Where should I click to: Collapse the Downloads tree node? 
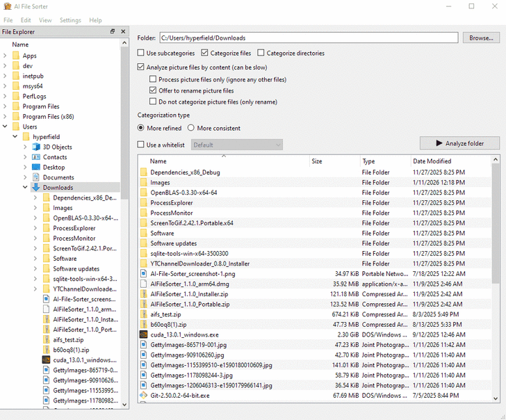(25, 187)
